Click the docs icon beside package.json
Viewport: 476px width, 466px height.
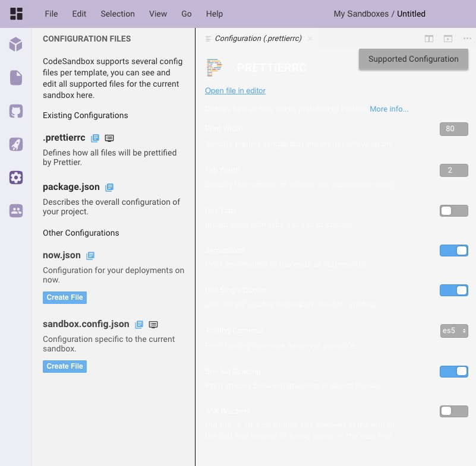click(109, 188)
